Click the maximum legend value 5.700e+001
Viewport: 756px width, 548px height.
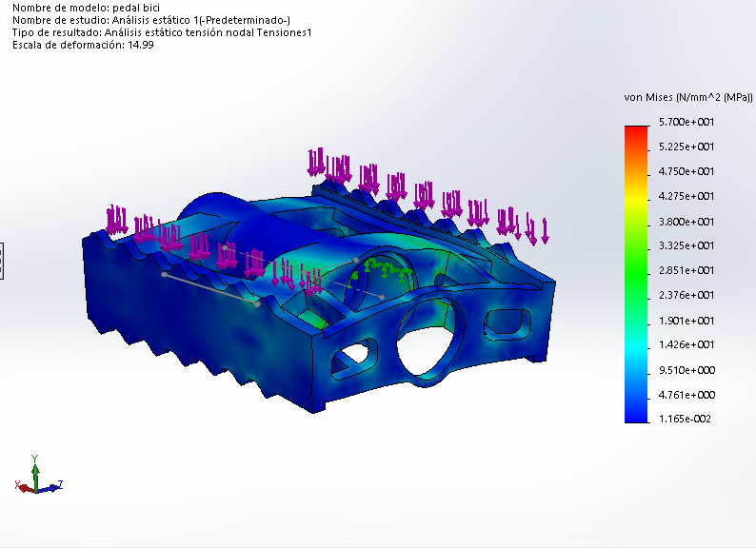tap(686, 122)
